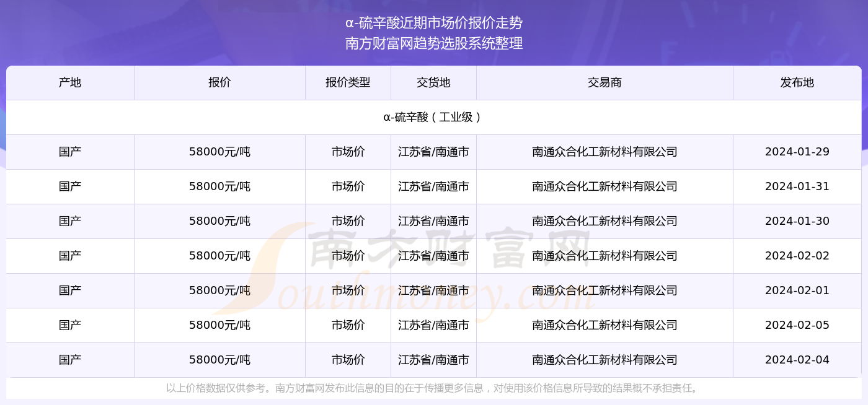Select the date 2024-02-04
This screenshot has width=868, height=405.
[x=797, y=360]
